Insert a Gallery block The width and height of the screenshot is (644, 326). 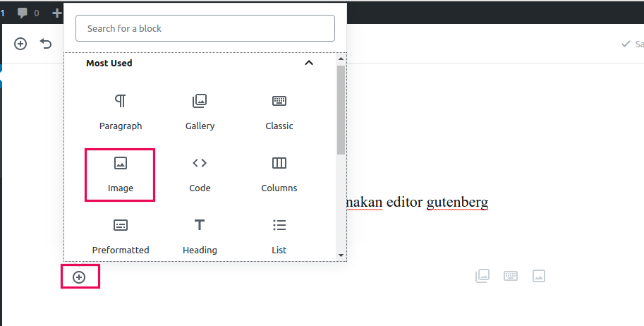point(200,111)
